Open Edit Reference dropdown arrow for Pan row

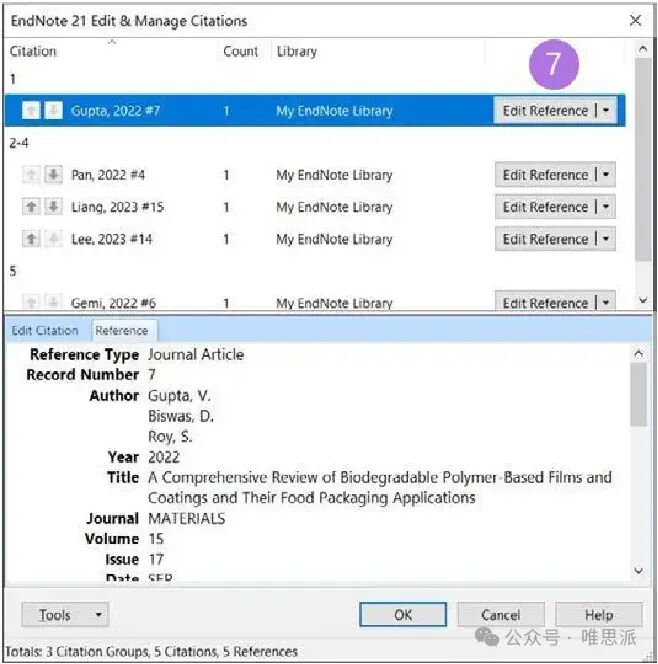[606, 174]
